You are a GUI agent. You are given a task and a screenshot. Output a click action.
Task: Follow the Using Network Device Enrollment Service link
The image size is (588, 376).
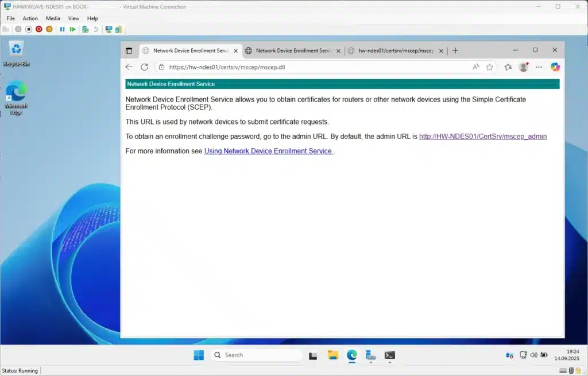tap(268, 151)
